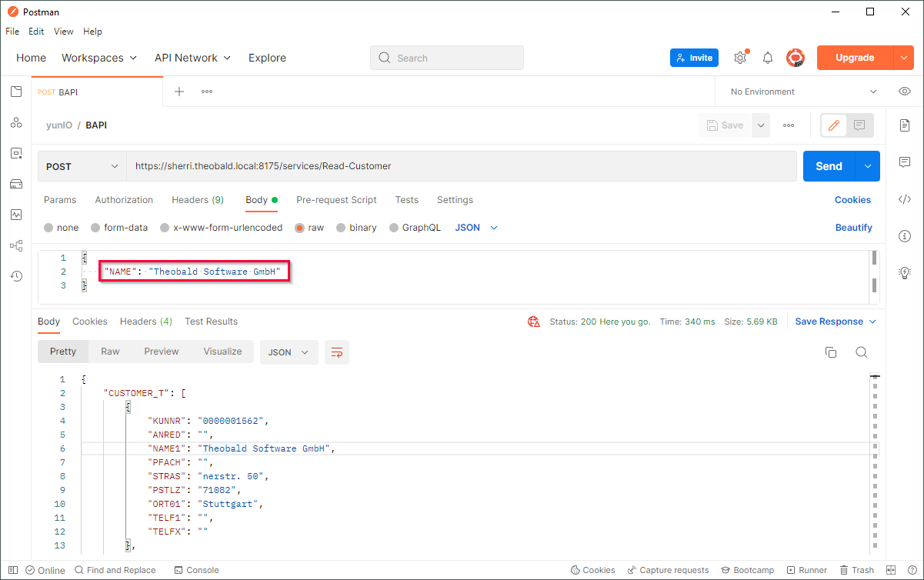Open the tab options three dots
Image resolution: width=924 pixels, height=580 pixels.
pyautogui.click(x=207, y=92)
